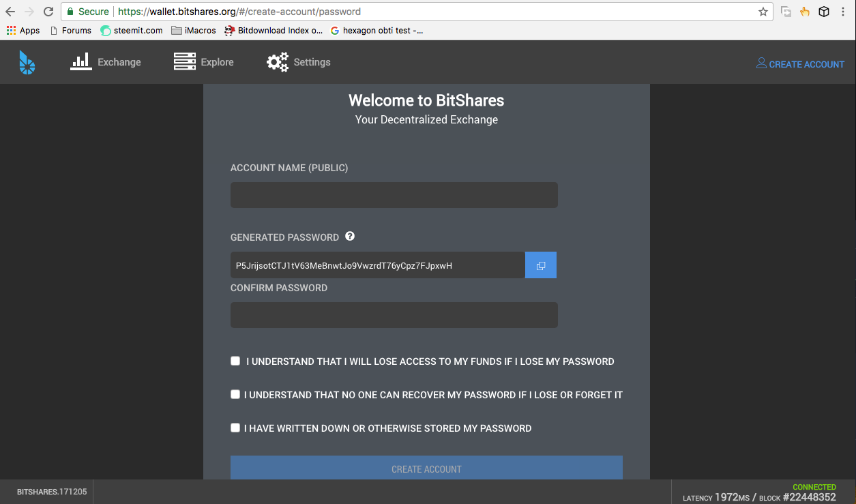Open Chrome three-dot menu
Viewport: 856px width, 504px height.
(844, 12)
